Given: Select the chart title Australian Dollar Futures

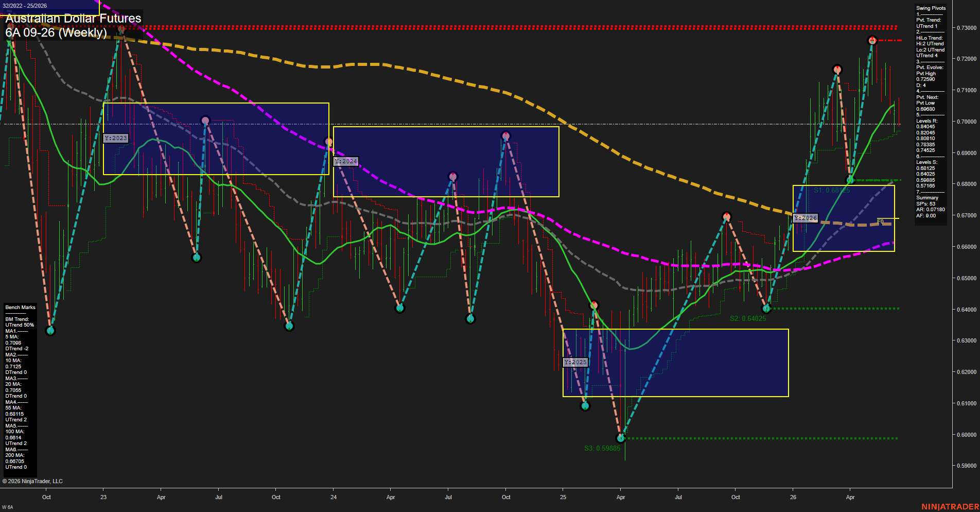Looking at the screenshot, I should tap(73, 19).
